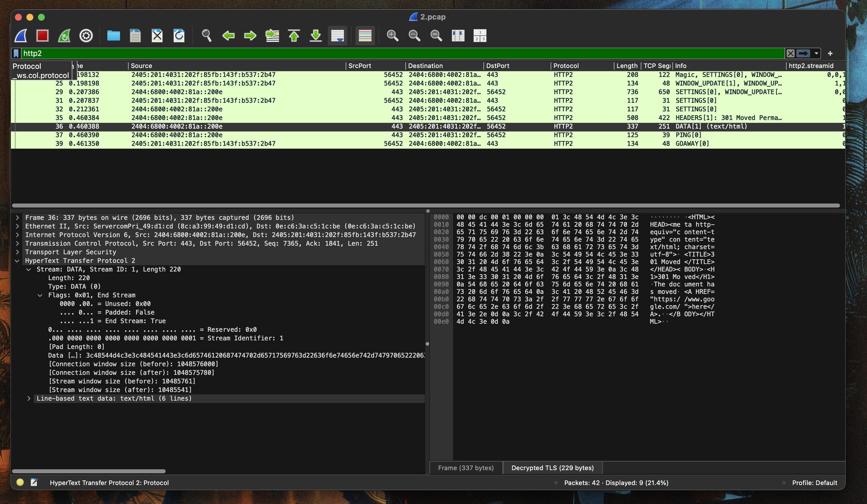Clear the http2 display filter
This screenshot has width=867, height=504.
790,53
